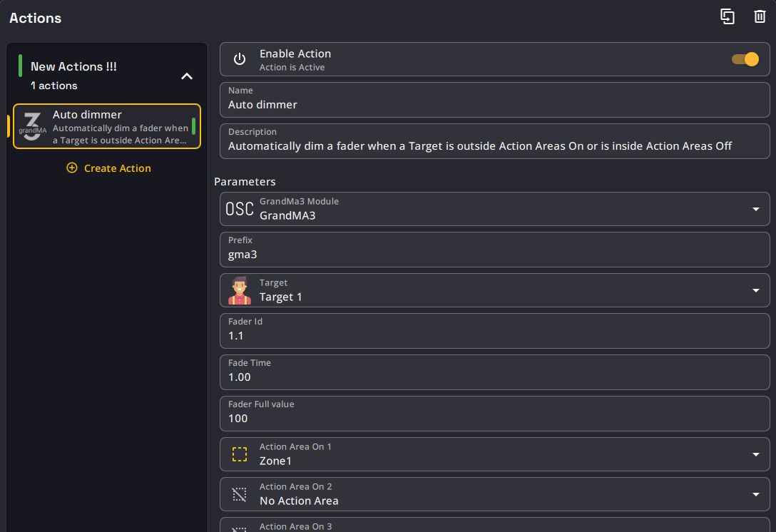Click the power icon beside Enable Action
Screen dimensions: 776x532
tap(240, 59)
